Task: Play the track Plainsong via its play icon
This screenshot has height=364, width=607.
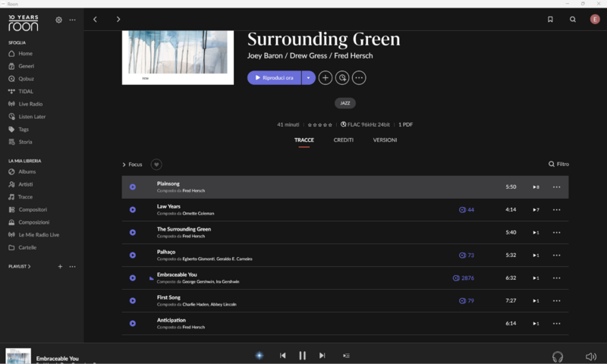Action: point(133,187)
